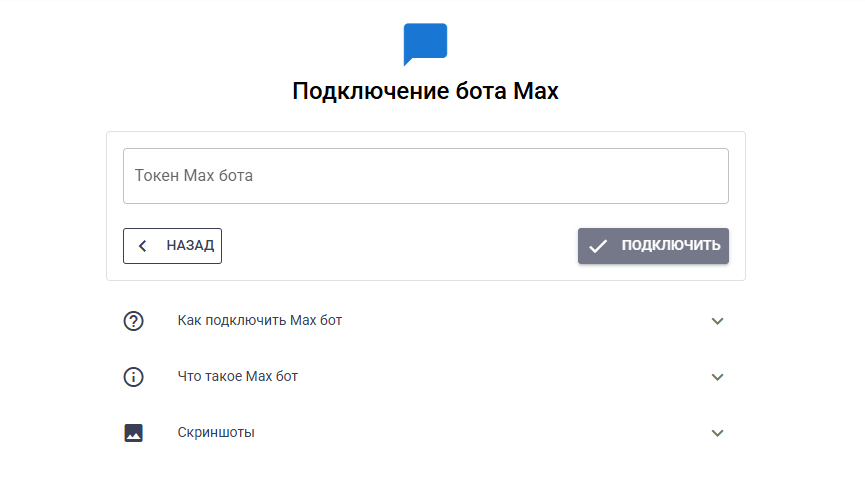Open 'Что такое Max бот' section

coord(426,377)
